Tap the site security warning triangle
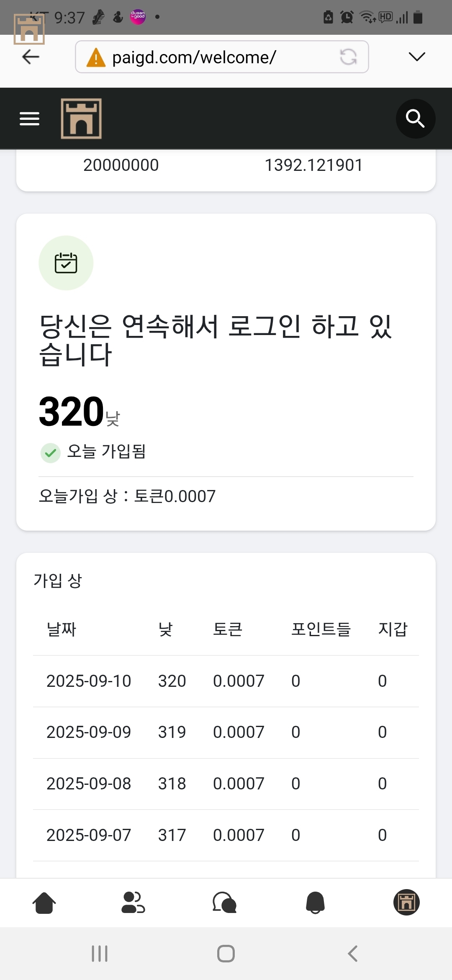The height and width of the screenshot is (980, 452). [96, 57]
